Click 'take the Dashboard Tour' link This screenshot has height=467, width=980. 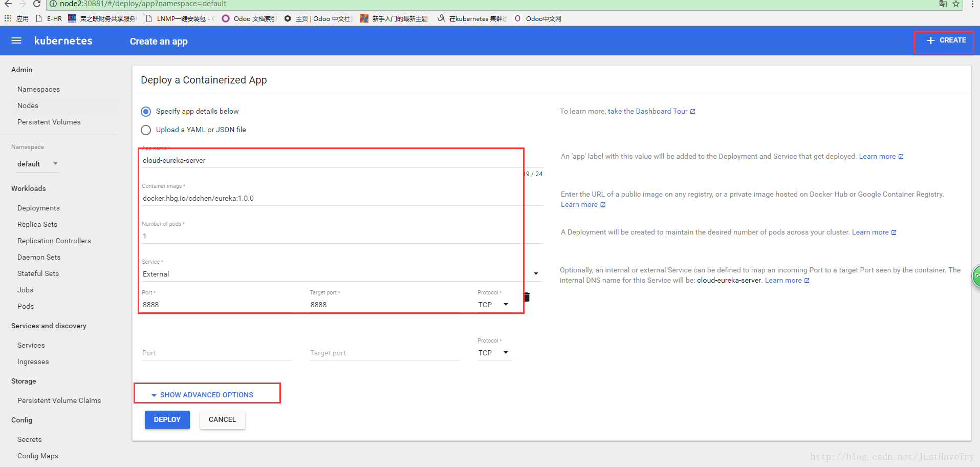click(x=647, y=111)
